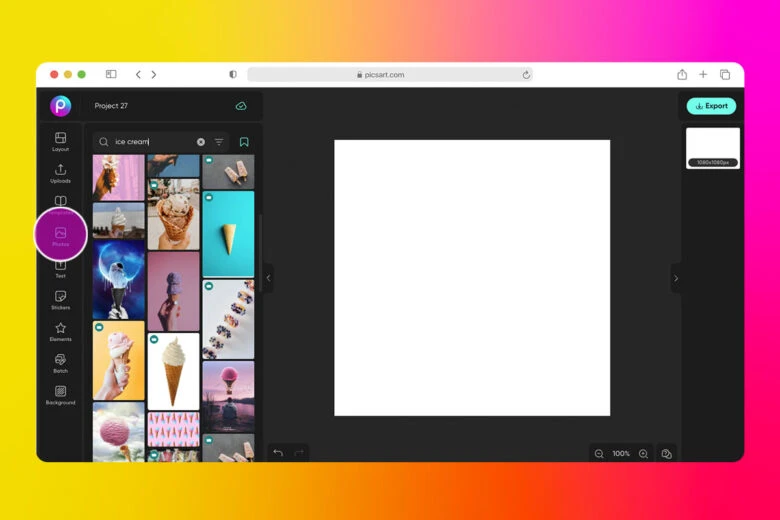Select the Batch tool
Image resolution: width=780 pixels, height=520 pixels.
coord(60,363)
